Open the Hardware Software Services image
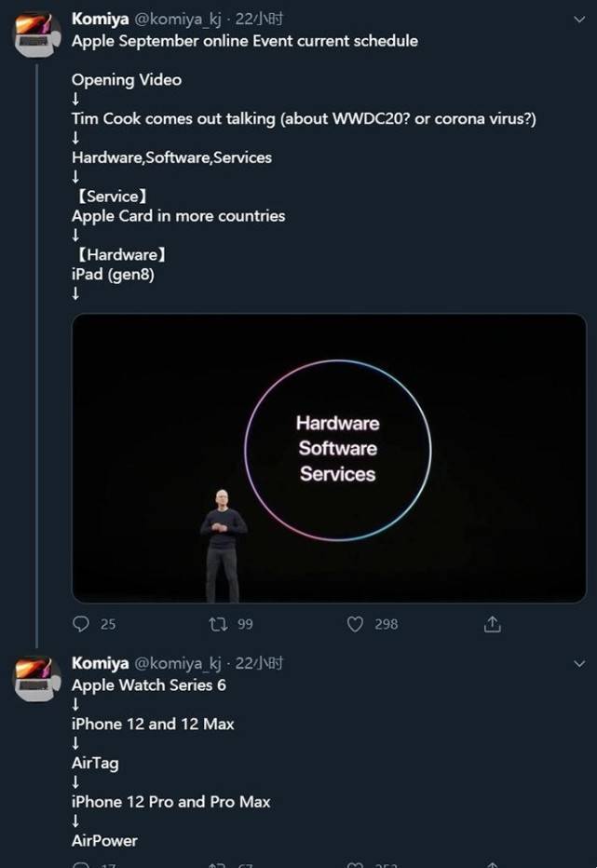 click(329, 458)
